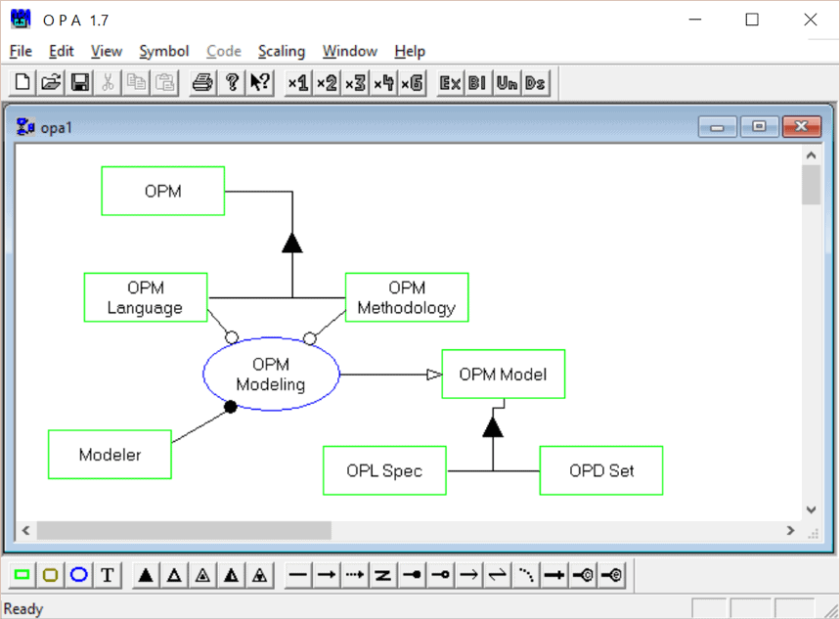Select the green rectangle object tool

pyautogui.click(x=22, y=575)
